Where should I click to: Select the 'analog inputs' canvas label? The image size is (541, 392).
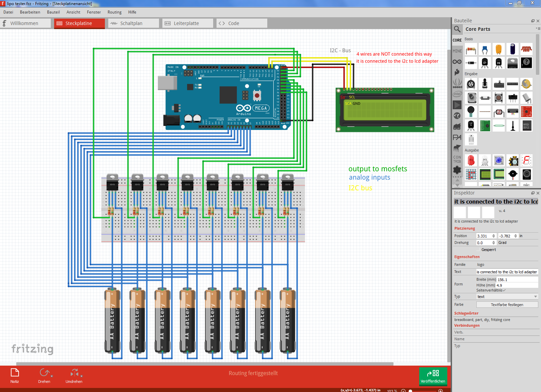369,177
